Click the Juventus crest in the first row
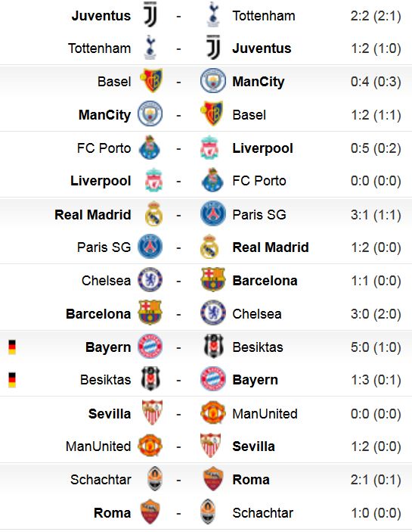The height and width of the screenshot is (532, 412). click(x=150, y=14)
